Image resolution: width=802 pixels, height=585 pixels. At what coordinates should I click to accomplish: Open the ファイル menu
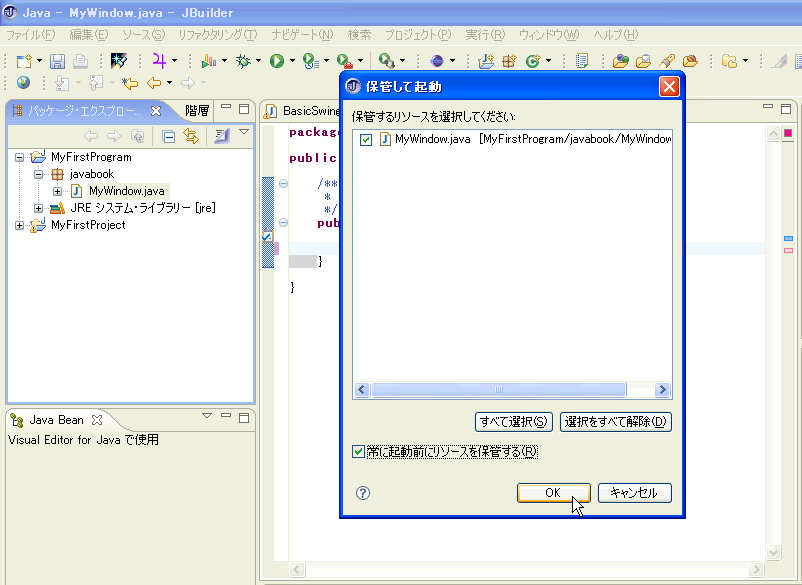(x=31, y=35)
